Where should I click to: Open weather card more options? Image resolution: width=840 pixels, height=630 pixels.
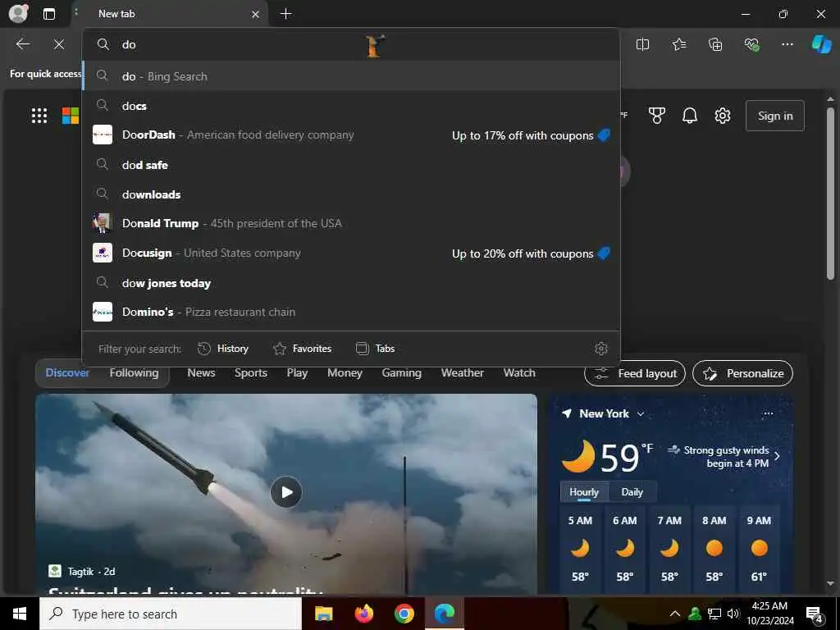click(x=768, y=413)
